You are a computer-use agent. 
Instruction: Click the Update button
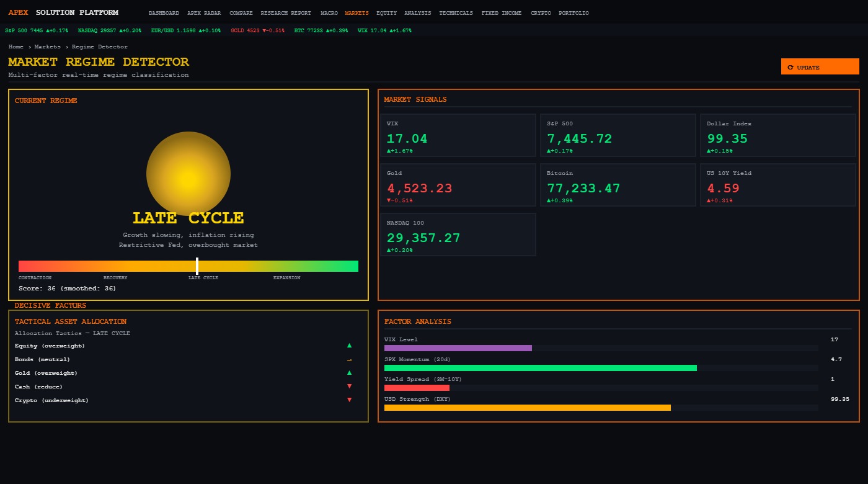pyautogui.click(x=820, y=67)
